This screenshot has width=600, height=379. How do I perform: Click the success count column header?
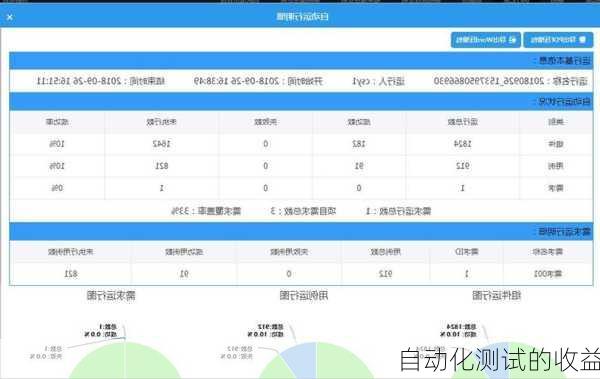click(x=359, y=122)
